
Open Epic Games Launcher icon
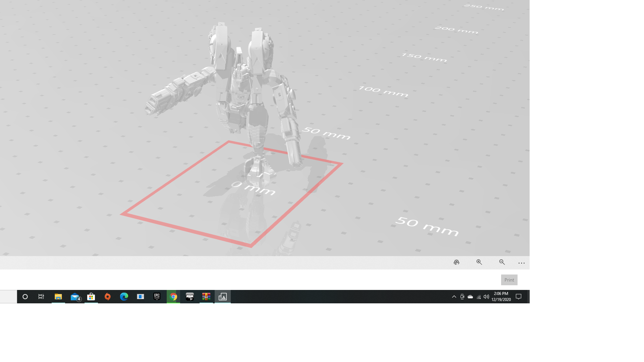157,297
